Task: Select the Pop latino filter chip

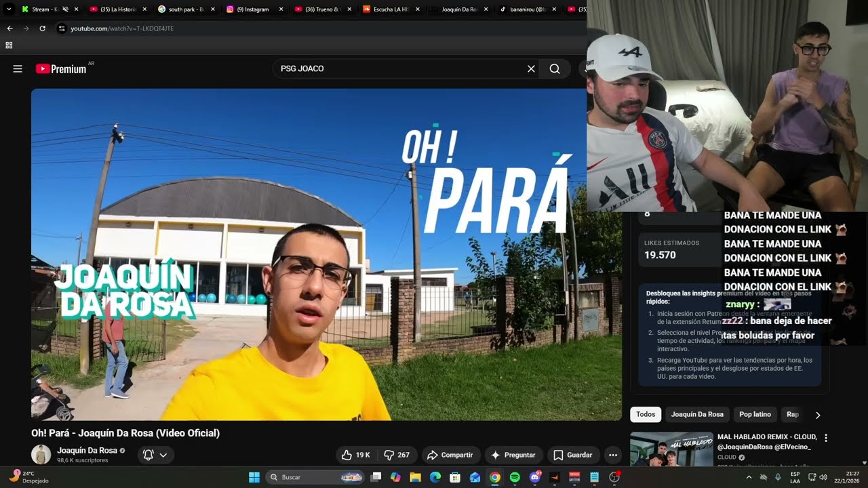Action: tap(755, 414)
